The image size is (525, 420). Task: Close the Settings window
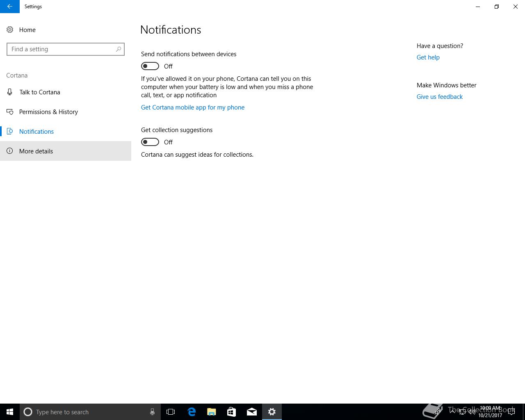[x=516, y=7]
